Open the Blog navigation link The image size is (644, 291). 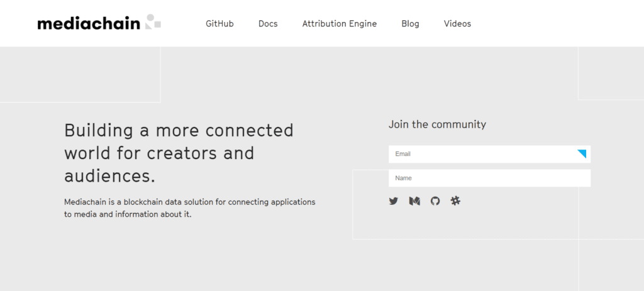[410, 24]
